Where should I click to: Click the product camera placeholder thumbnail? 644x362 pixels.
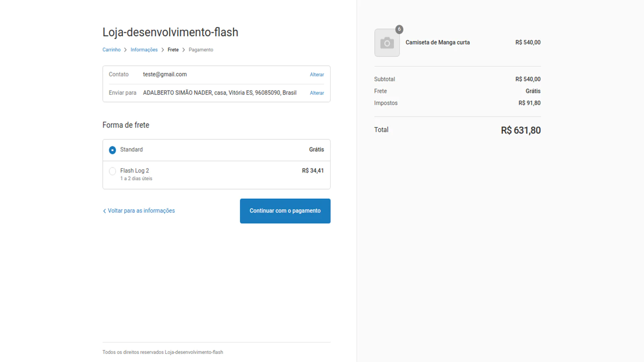tap(387, 43)
